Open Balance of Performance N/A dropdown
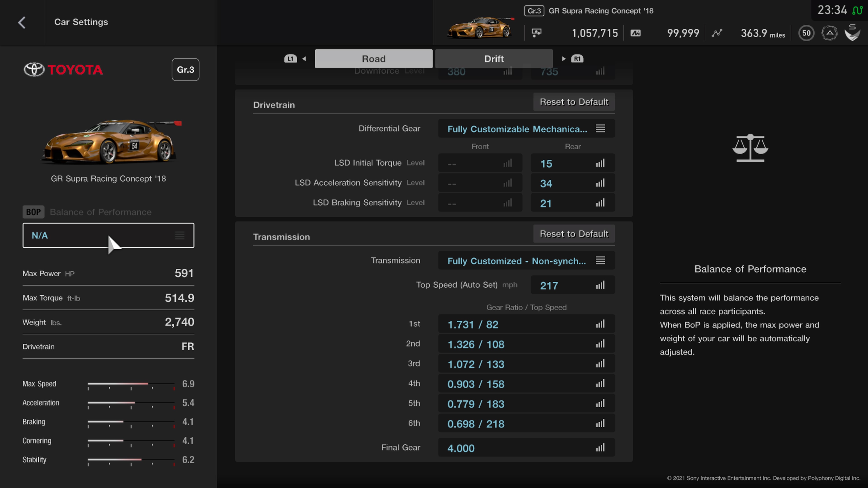 coord(108,235)
